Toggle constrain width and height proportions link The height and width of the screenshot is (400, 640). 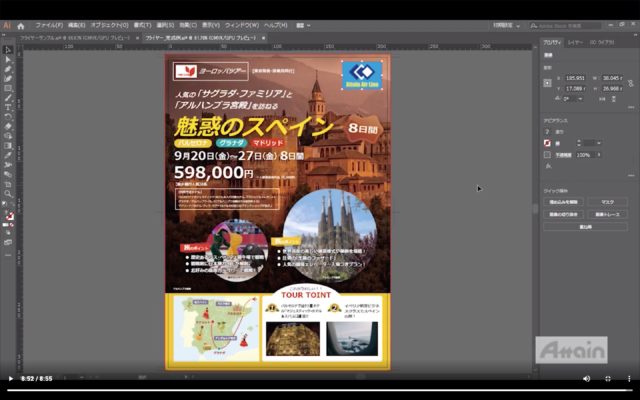click(x=631, y=83)
